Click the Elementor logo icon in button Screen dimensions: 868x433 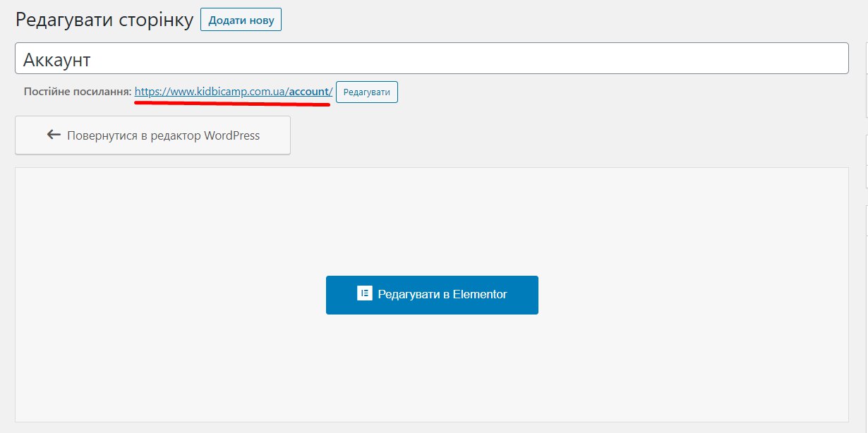364,294
